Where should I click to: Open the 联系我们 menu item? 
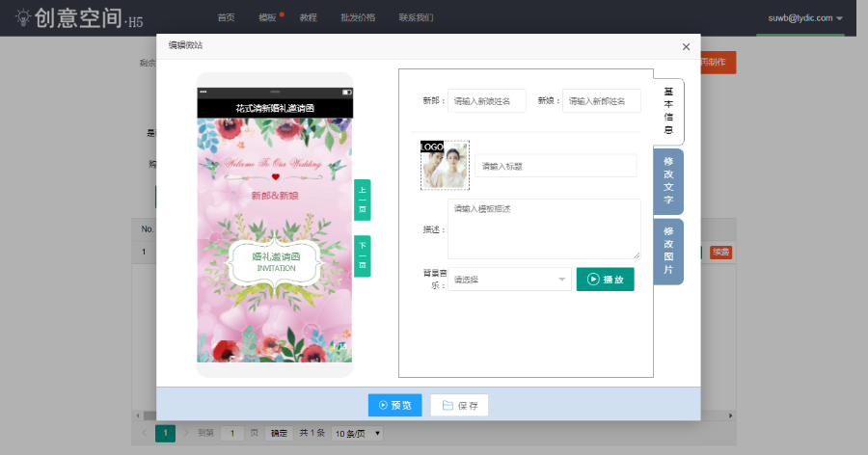(417, 17)
